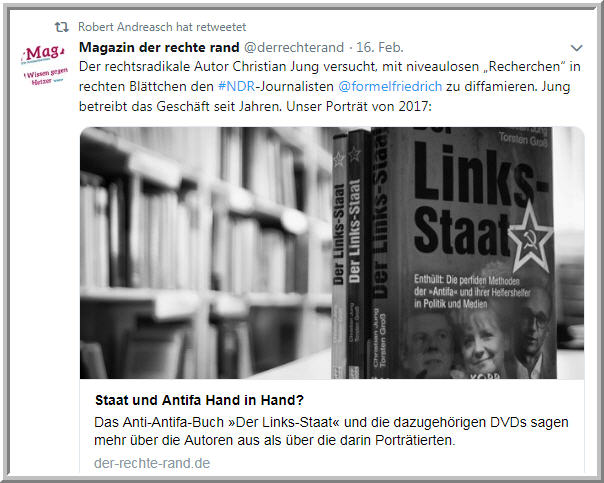Click the Unser Porträt von 2017 text line
Screen dimensions: 604x483
(x=359, y=106)
